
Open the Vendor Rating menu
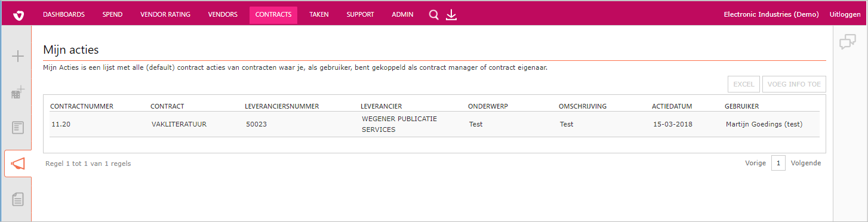click(165, 15)
